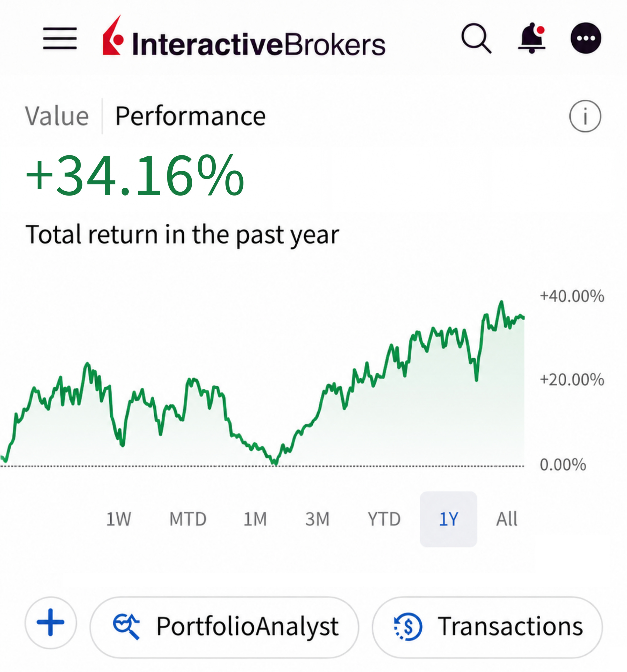Open the three-dot more options button
627x672 pixels.
pyautogui.click(x=586, y=38)
